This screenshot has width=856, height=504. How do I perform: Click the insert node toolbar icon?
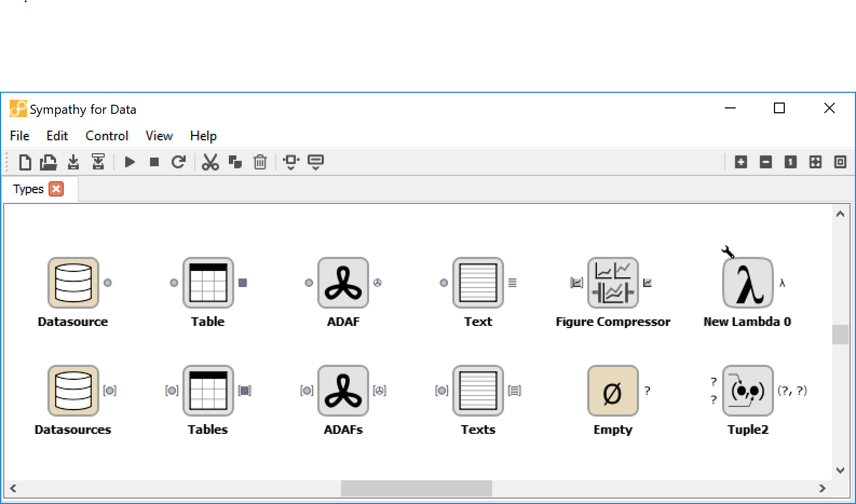[291, 162]
